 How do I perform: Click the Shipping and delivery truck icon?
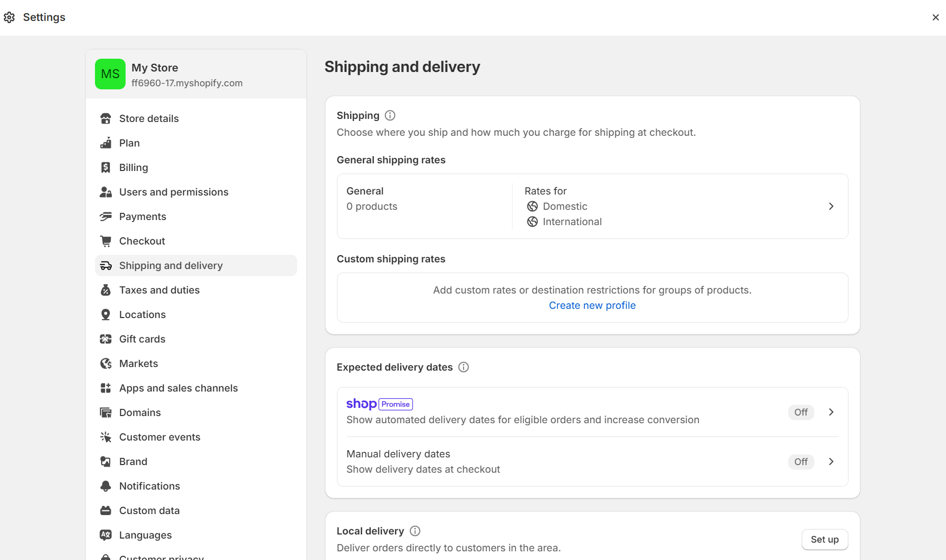(106, 265)
